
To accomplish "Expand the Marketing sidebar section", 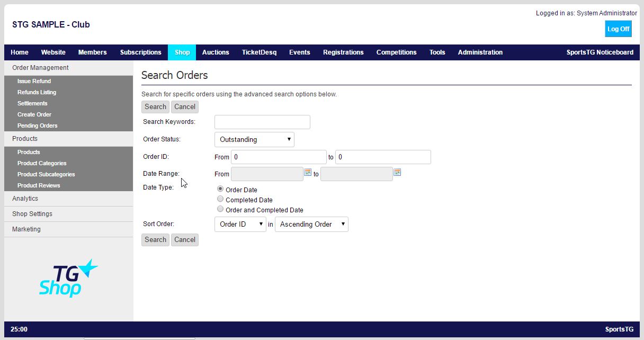I will (68, 229).
